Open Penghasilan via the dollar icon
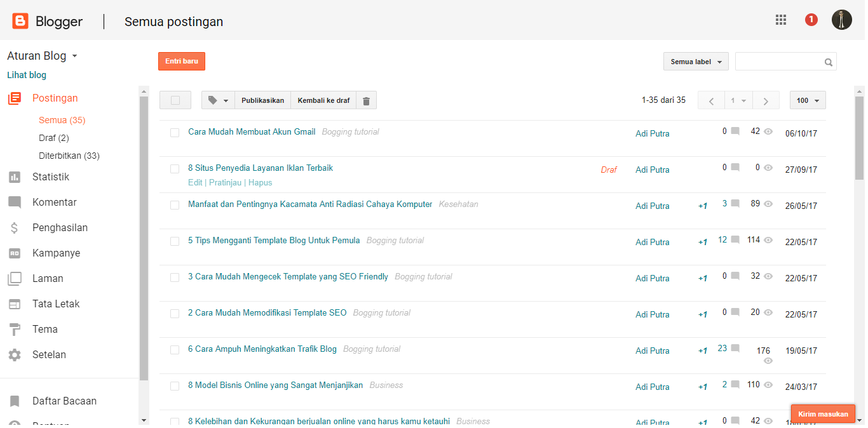 click(x=15, y=227)
